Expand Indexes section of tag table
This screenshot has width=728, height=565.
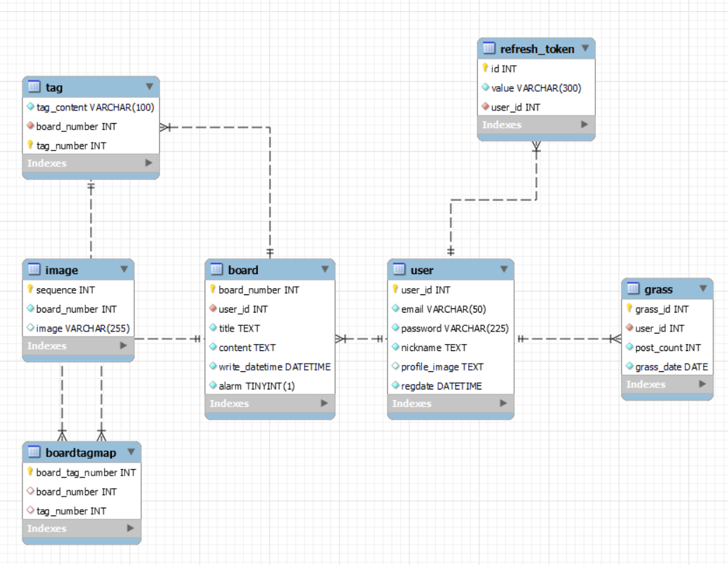[149, 163]
